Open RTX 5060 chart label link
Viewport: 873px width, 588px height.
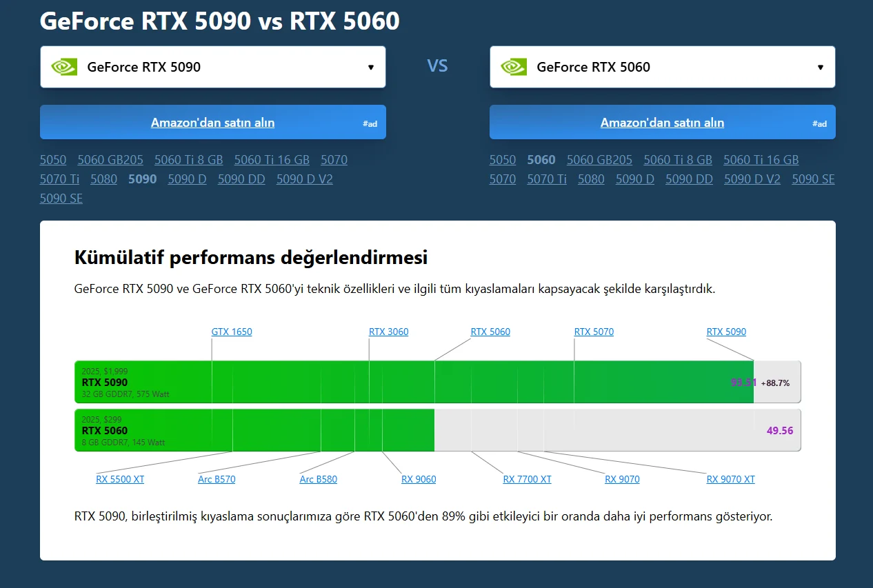pos(490,332)
